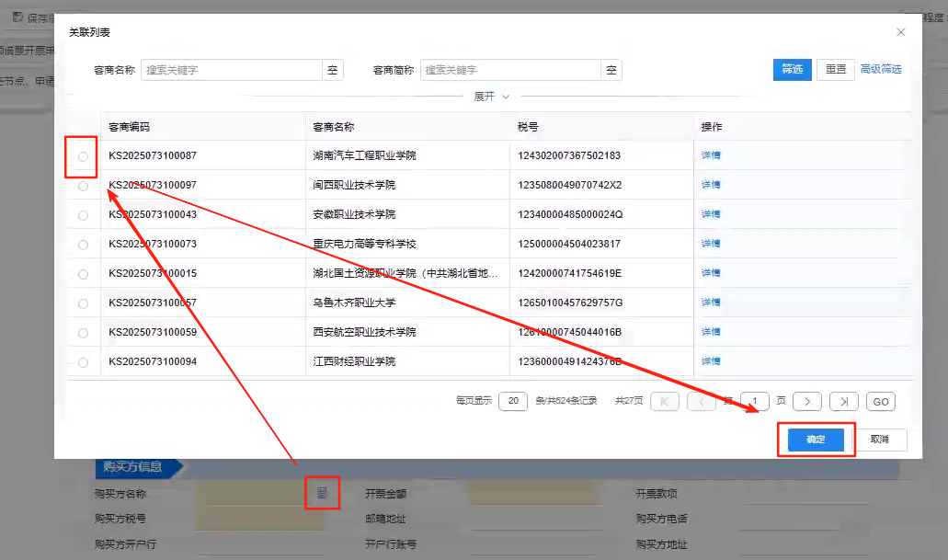948x560 pixels.
Task: Select radio button for 湖南汽车工程职业学院
Action: (x=83, y=156)
